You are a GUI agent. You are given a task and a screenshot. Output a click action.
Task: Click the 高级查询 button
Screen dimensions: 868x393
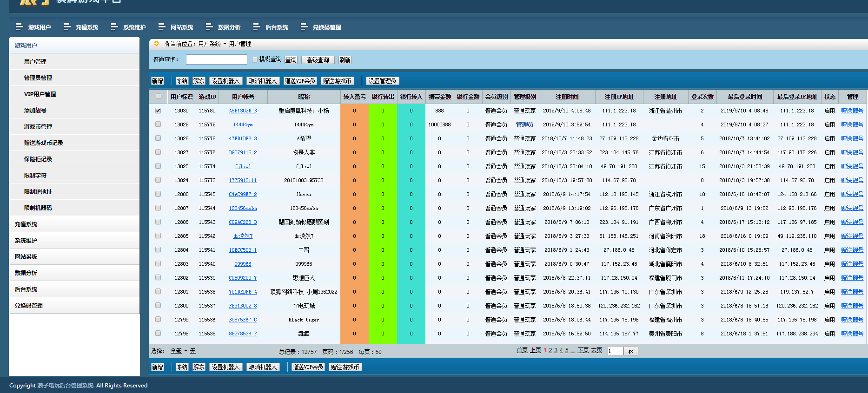pyautogui.click(x=318, y=60)
